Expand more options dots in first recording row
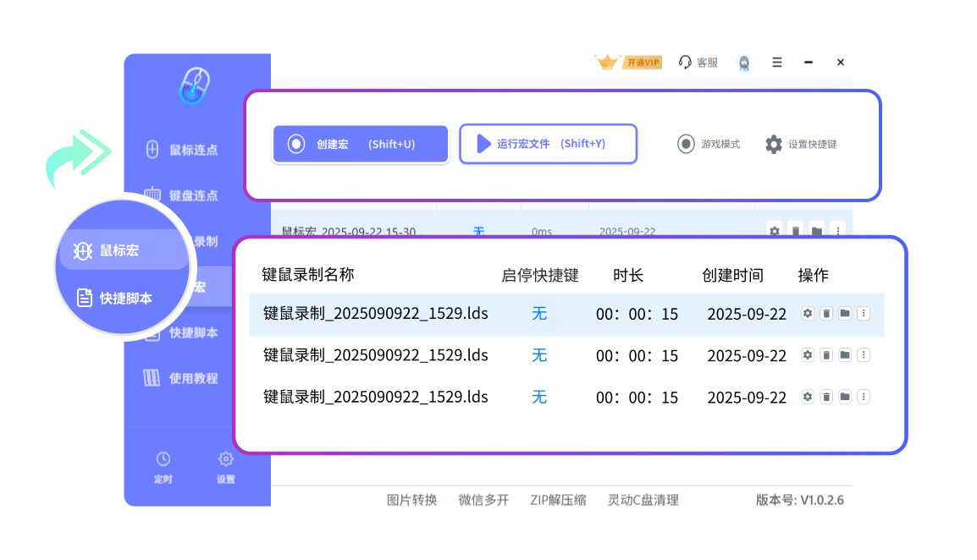This screenshot has width=977, height=560. 864,314
